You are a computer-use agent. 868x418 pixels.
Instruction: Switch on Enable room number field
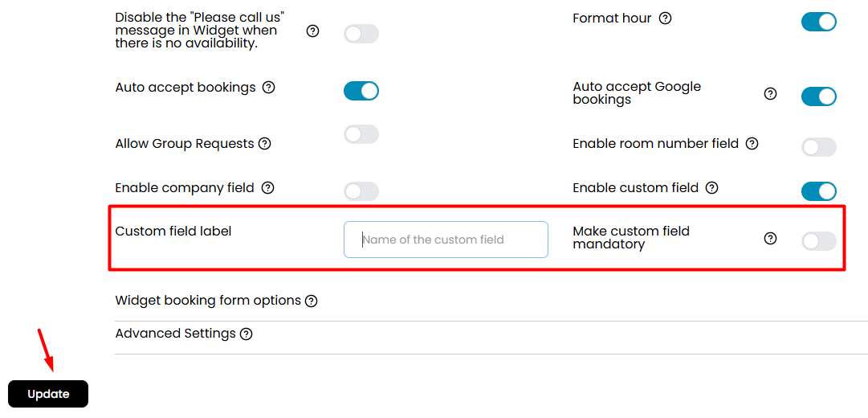[x=819, y=147]
